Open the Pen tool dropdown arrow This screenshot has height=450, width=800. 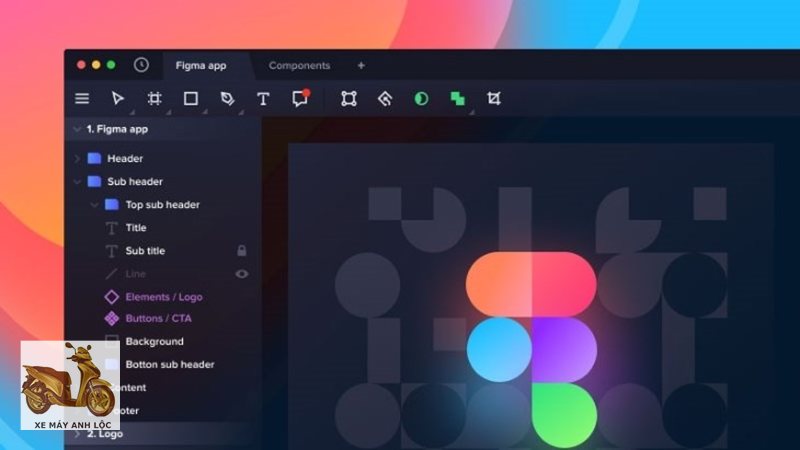[x=241, y=112]
